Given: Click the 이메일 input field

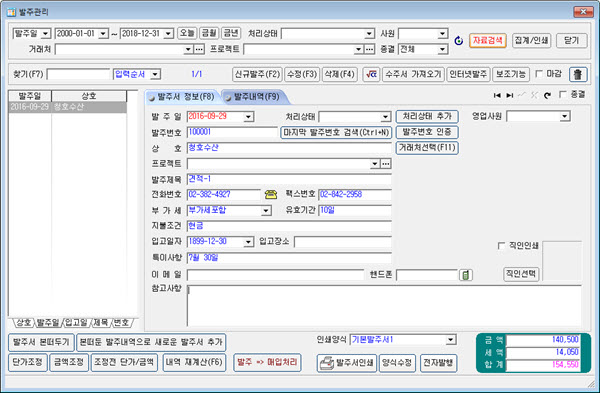Looking at the screenshot, I should tap(275, 275).
